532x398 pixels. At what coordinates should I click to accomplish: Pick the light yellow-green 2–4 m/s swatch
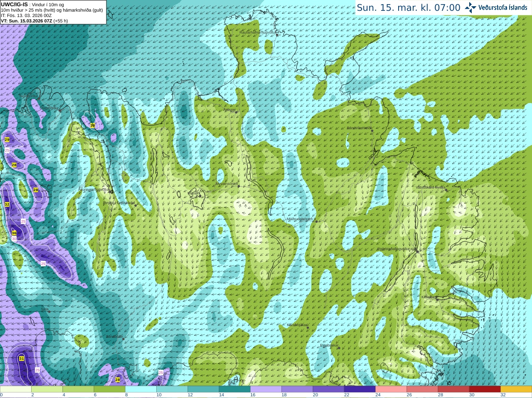47,389
